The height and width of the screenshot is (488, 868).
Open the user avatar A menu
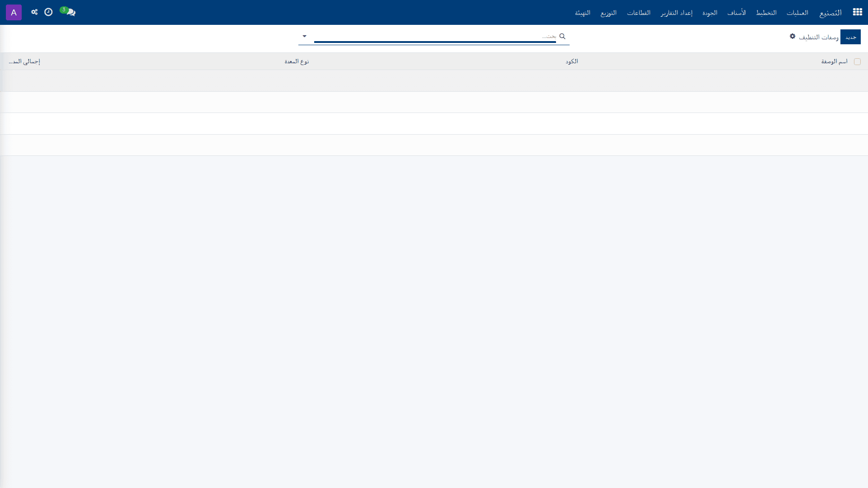pos(14,12)
